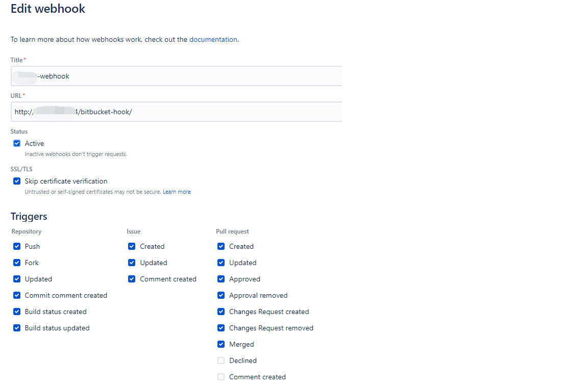Toggle the Active status checkbox

pos(17,143)
